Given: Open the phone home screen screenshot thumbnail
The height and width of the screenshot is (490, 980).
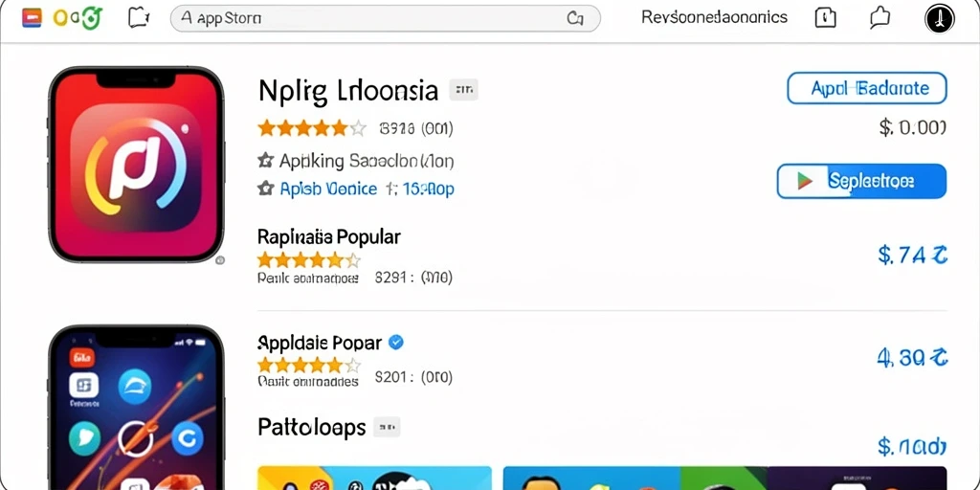Looking at the screenshot, I should (136, 407).
